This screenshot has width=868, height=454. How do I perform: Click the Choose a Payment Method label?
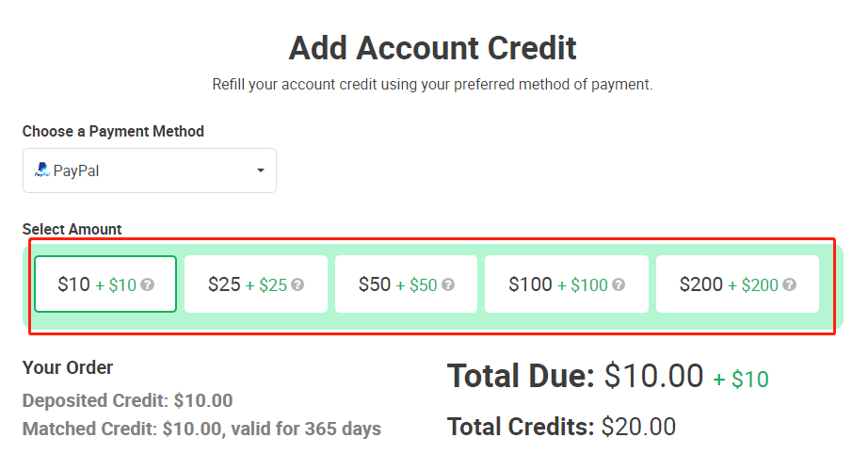(x=113, y=131)
